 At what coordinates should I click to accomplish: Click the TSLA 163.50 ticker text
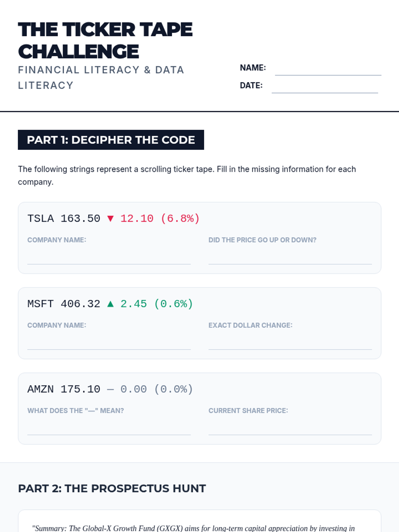pos(64,218)
